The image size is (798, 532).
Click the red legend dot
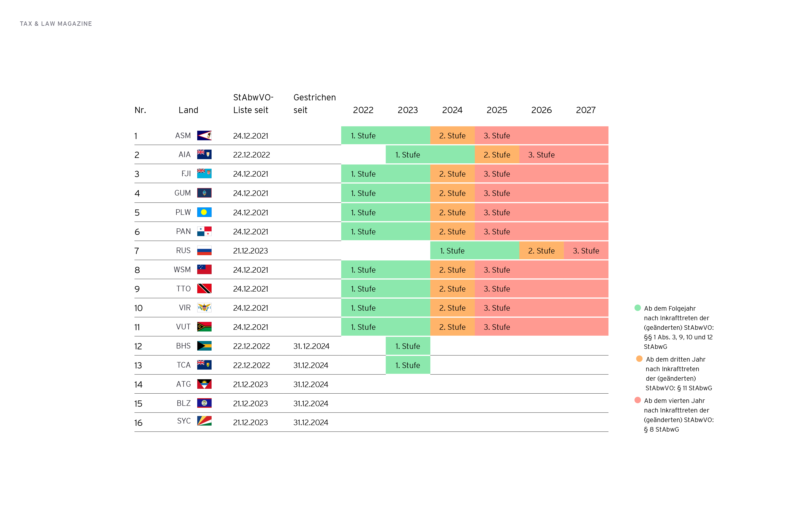pyautogui.click(x=638, y=400)
